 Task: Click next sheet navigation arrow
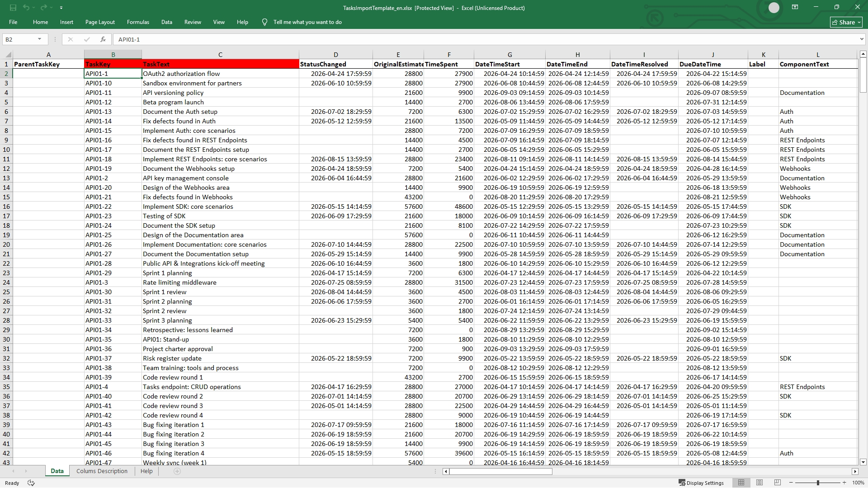[x=26, y=471]
